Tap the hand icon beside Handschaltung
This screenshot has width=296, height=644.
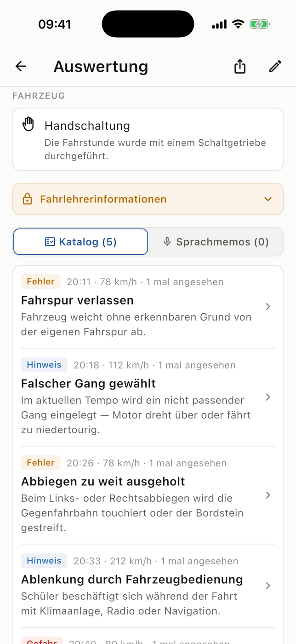click(28, 124)
